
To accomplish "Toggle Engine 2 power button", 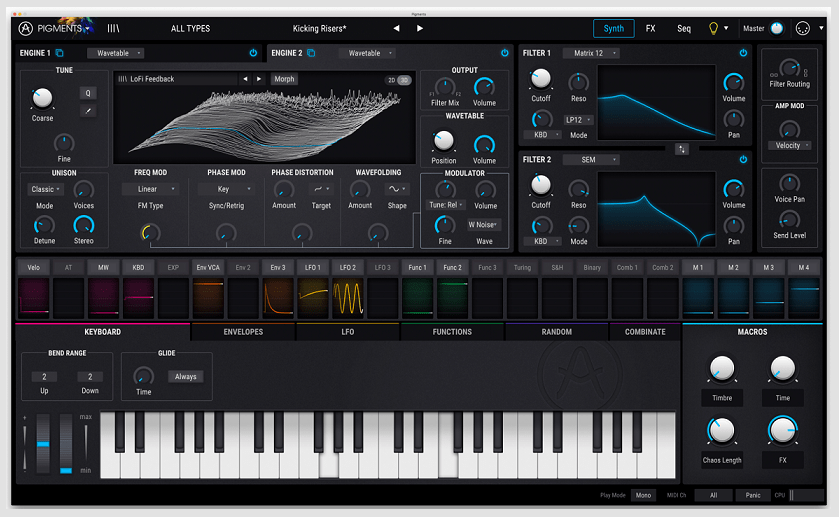I will click(x=505, y=53).
